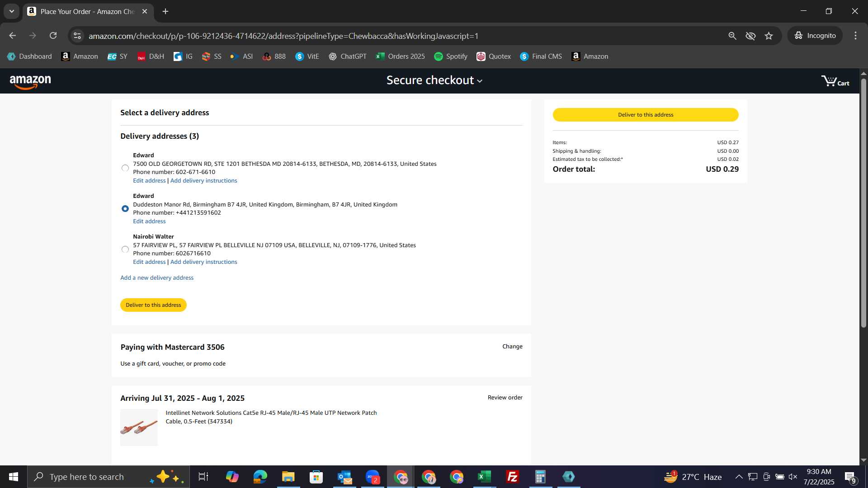Expand the Secure checkout dropdown
The image size is (868, 488).
(434, 80)
